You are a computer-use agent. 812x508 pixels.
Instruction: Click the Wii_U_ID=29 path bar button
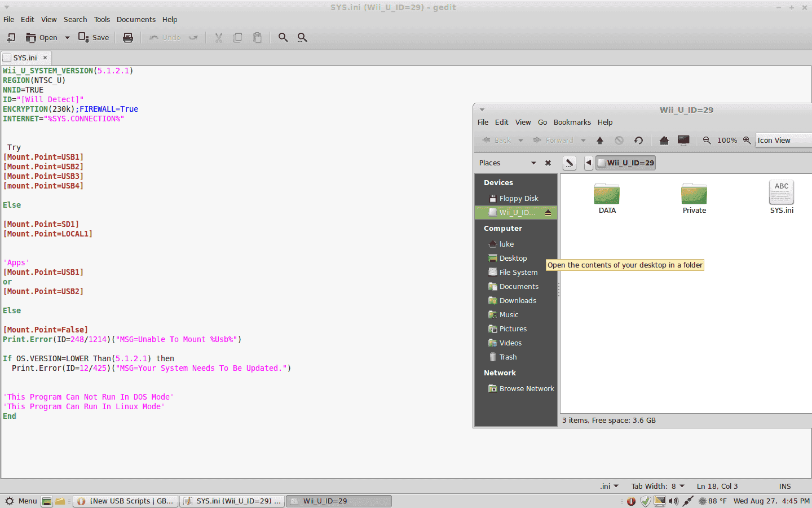click(x=626, y=163)
